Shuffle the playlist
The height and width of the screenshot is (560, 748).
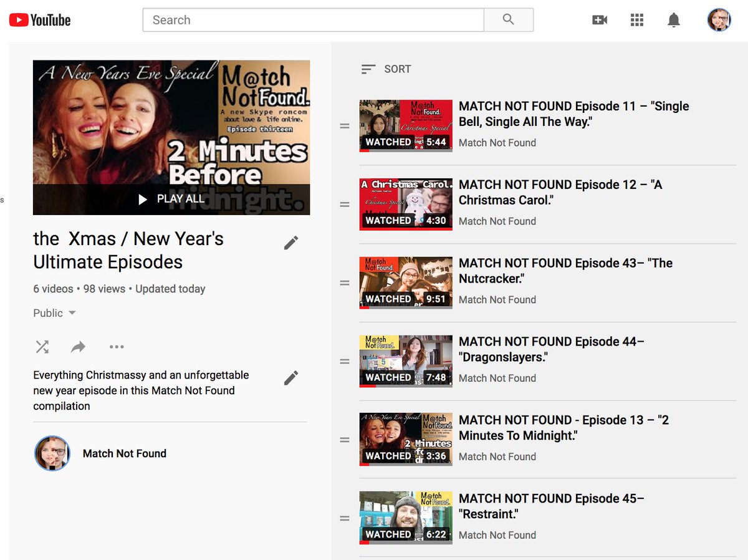(x=42, y=347)
